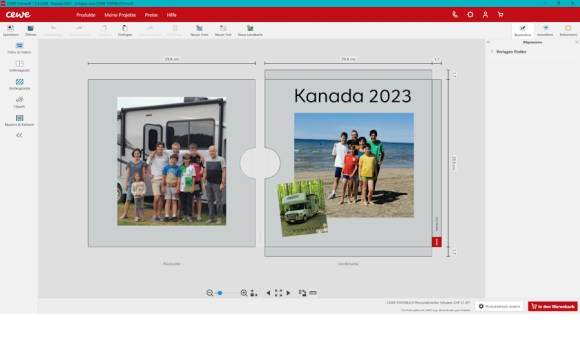The image size is (580, 363).
Task: Click the Produktdetails ändern button
Action: pyautogui.click(x=499, y=306)
